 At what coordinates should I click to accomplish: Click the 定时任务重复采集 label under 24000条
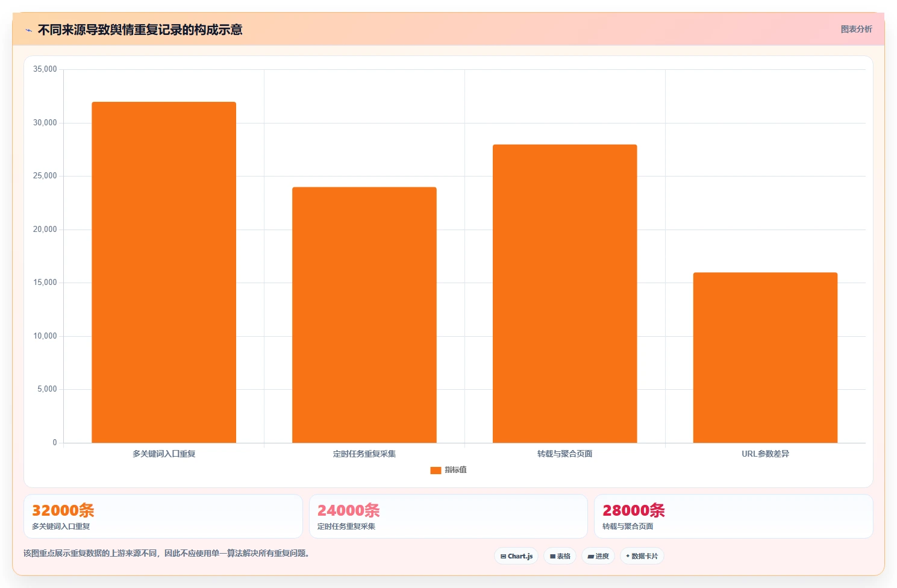[346, 527]
